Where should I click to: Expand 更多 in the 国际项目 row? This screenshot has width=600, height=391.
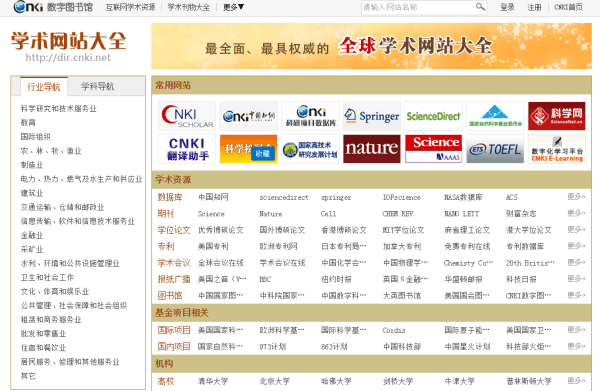coord(576,330)
